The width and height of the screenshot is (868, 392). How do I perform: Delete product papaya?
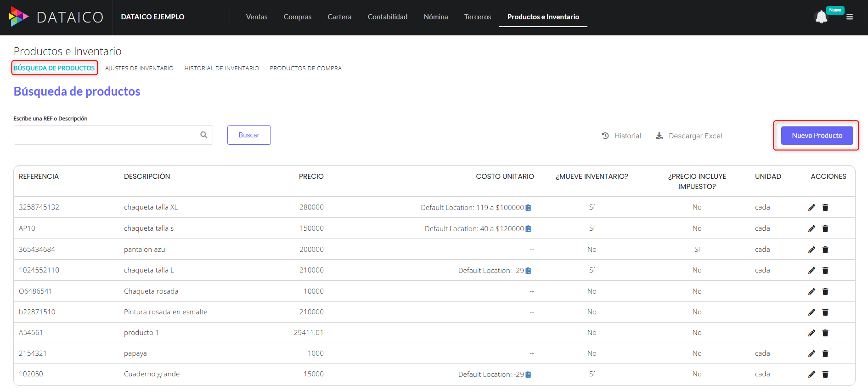pyautogui.click(x=825, y=353)
